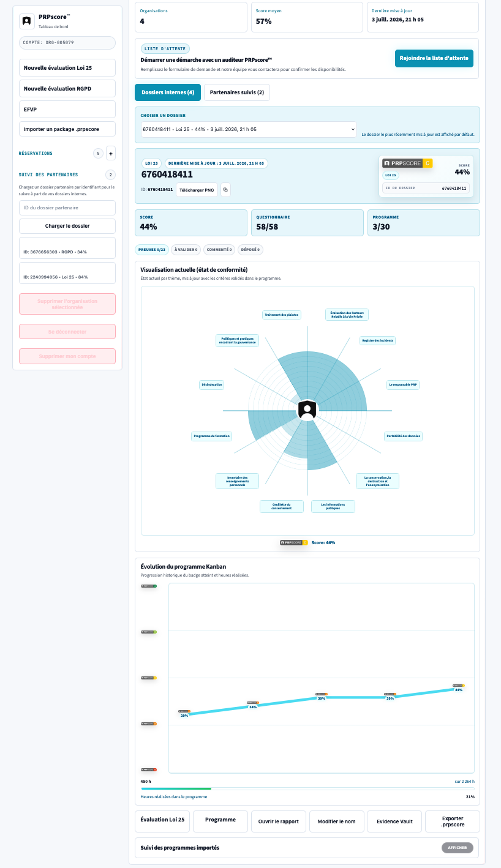This screenshot has width=501, height=868.
Task: Click Rejoindre la liste d'attente button
Action: click(x=434, y=58)
